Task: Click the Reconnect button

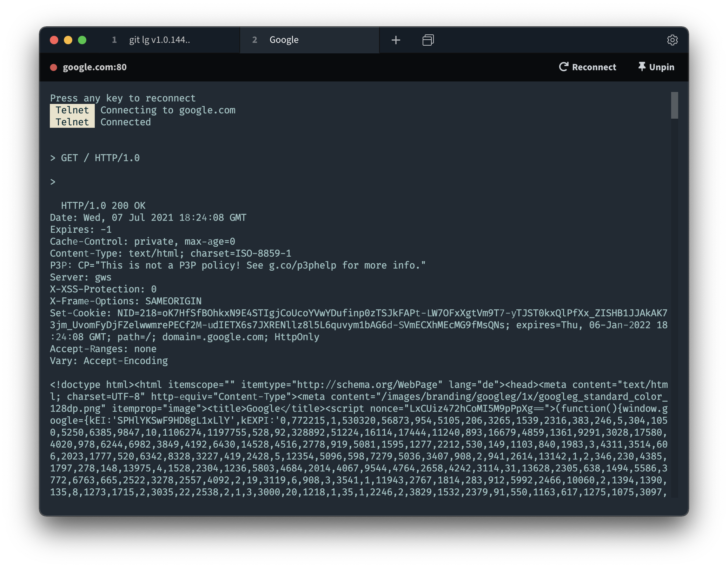Action: (587, 67)
